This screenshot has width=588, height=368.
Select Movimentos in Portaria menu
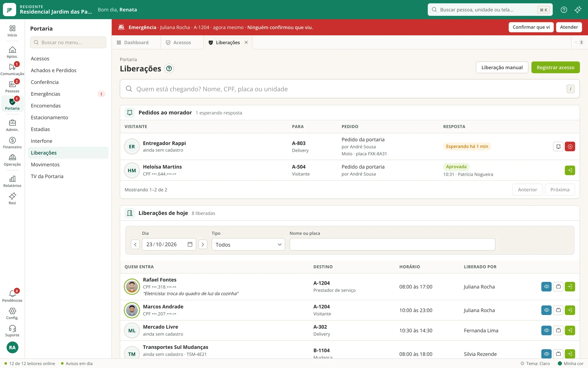pos(68,165)
